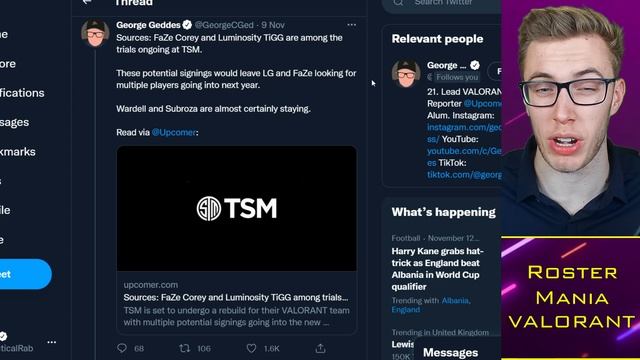Focus the Search Twitter field
This screenshot has width=640, height=360.
pos(442,3)
